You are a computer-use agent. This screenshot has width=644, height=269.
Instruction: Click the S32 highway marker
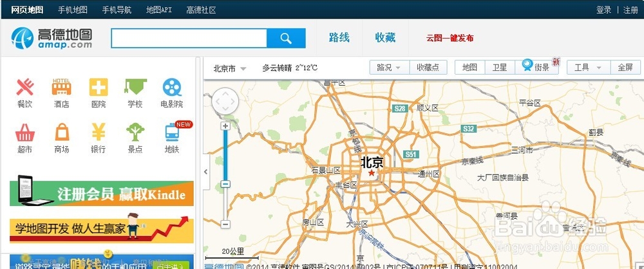tap(468, 129)
